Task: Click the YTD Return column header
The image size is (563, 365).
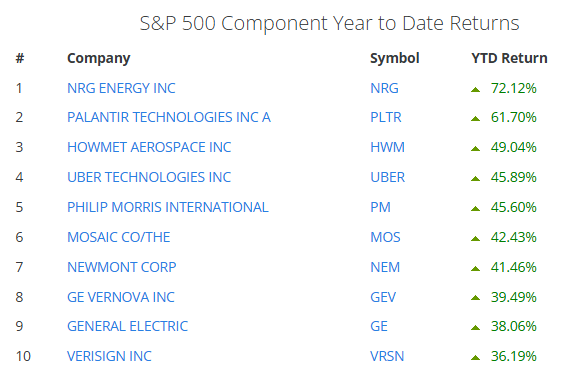Action: [509, 58]
